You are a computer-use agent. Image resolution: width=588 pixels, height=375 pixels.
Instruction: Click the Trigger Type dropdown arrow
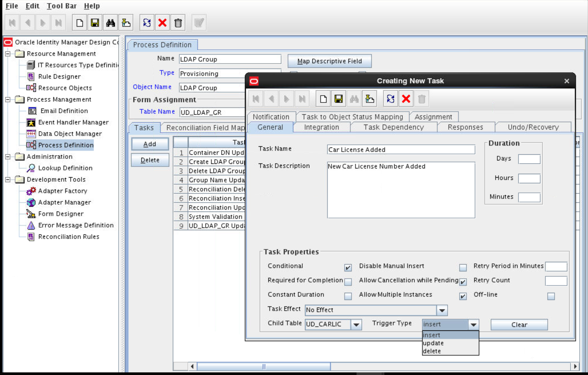point(473,325)
